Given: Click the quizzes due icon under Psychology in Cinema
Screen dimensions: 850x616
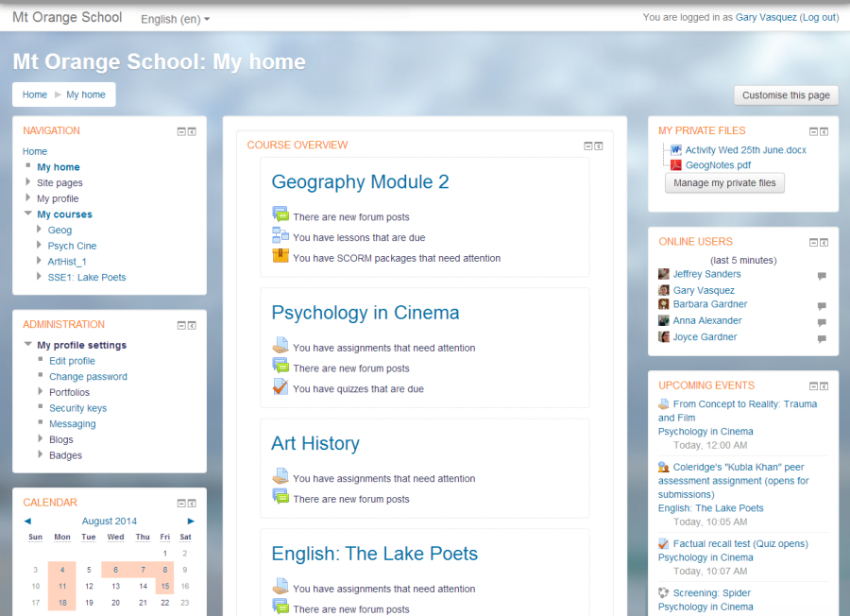Looking at the screenshot, I should [x=280, y=386].
